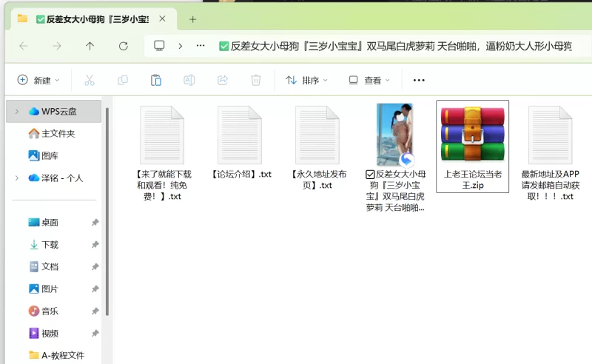This screenshot has width=592, height=364.
Task: Click the Copy icon in toolbar
Action: click(x=123, y=80)
